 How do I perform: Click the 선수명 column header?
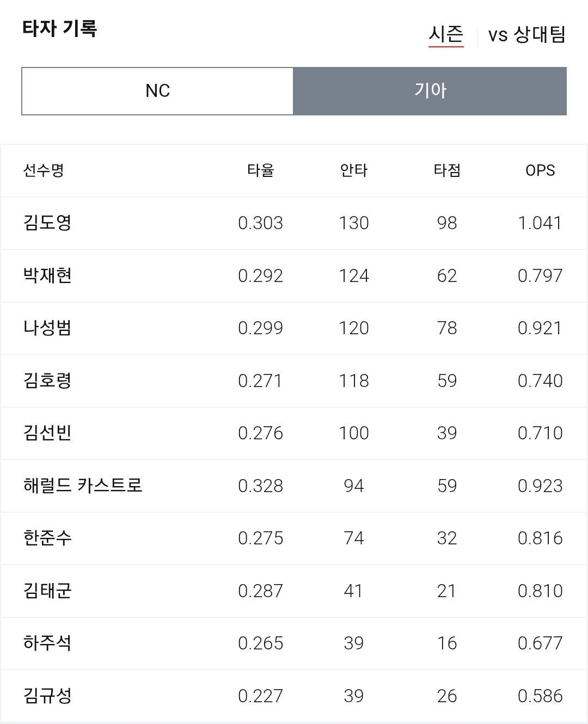click(44, 170)
